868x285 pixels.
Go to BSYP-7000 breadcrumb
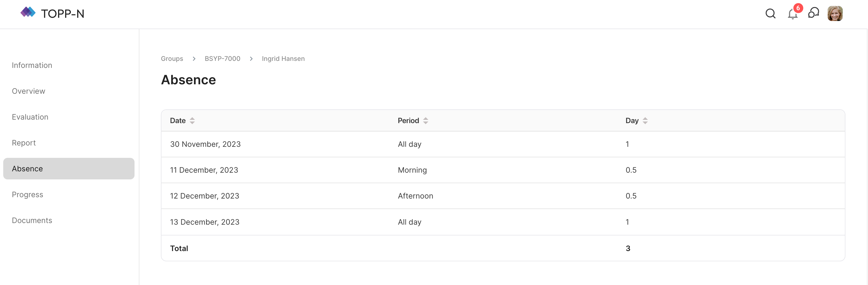pos(223,59)
